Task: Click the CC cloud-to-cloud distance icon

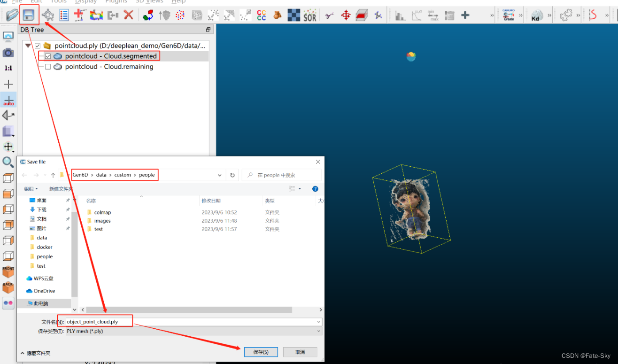Action: coord(261,15)
